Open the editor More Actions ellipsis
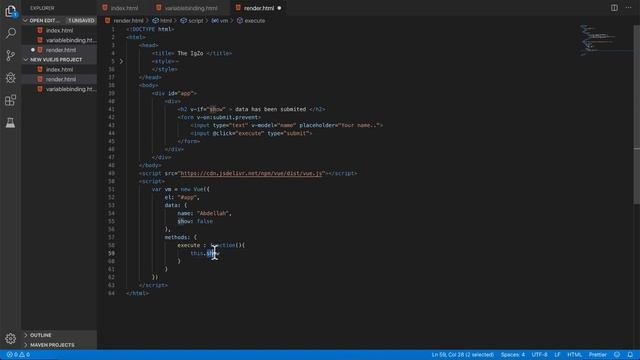This screenshot has height=360, width=640. 629,8
